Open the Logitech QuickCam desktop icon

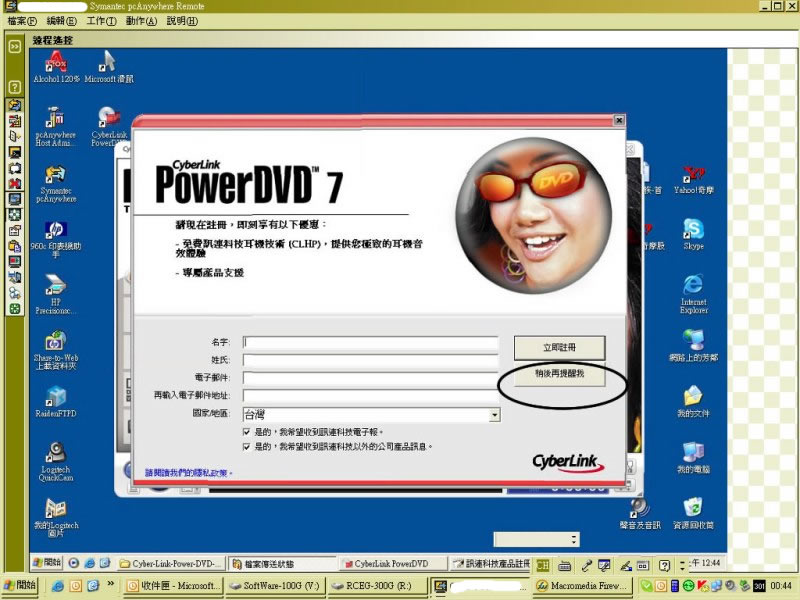point(56,462)
